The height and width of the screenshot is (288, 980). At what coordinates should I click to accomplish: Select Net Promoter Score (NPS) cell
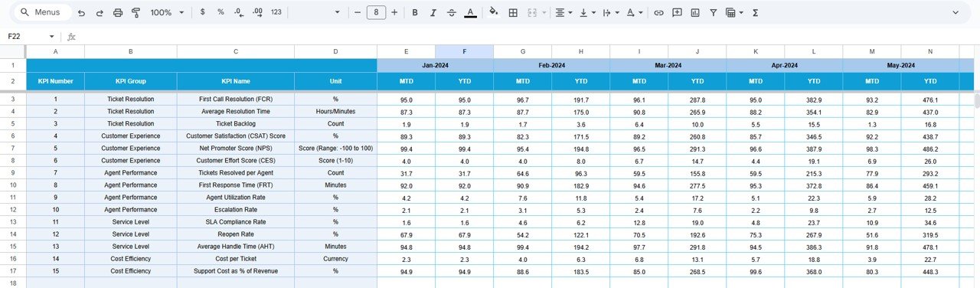click(235, 148)
